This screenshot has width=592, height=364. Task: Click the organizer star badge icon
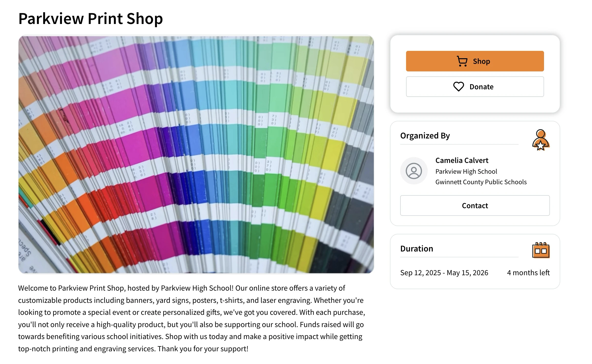coord(541,140)
